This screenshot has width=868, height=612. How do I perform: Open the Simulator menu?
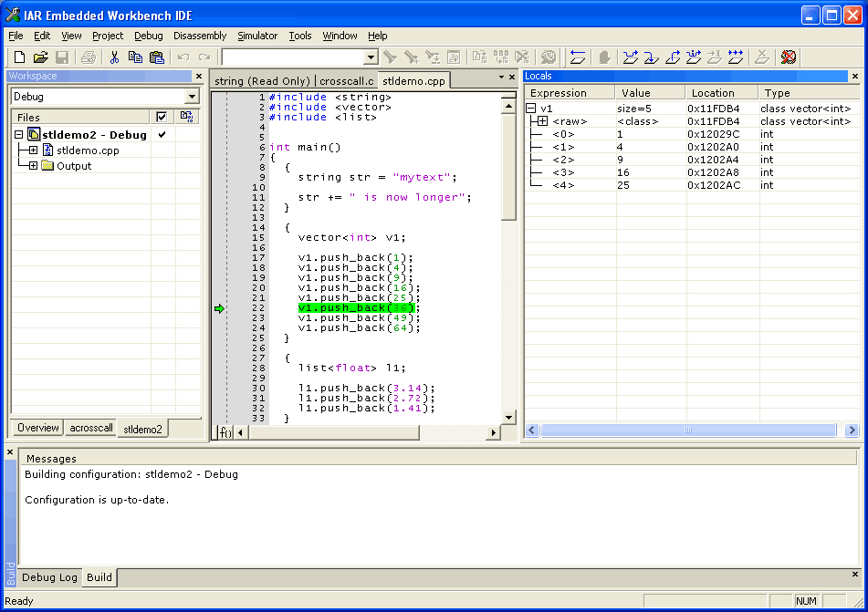coord(257,36)
